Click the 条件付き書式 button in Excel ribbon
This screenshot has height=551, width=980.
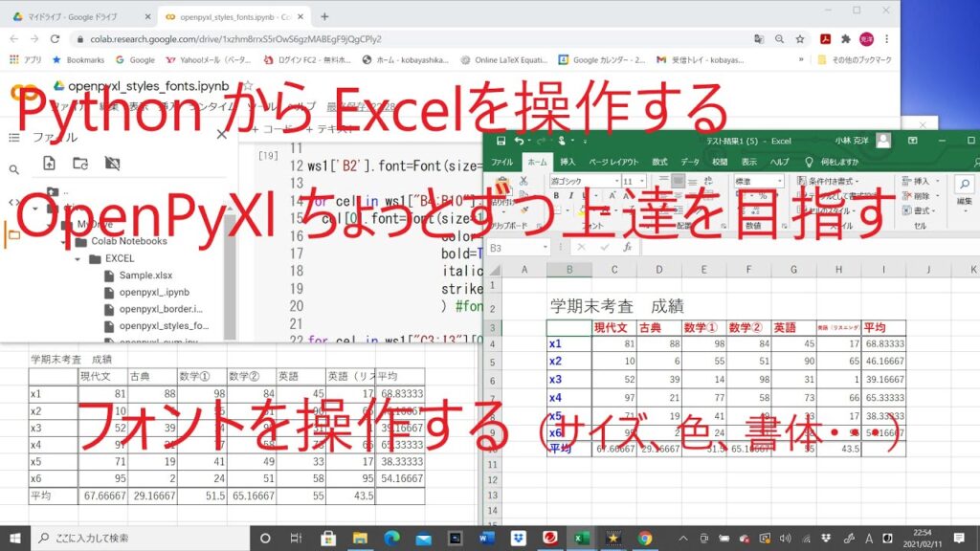click(833, 180)
